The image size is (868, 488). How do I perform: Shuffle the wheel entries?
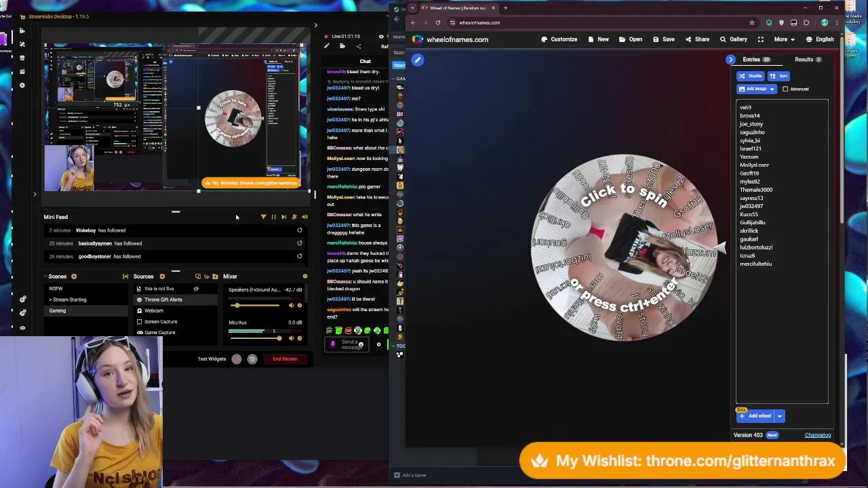point(750,76)
